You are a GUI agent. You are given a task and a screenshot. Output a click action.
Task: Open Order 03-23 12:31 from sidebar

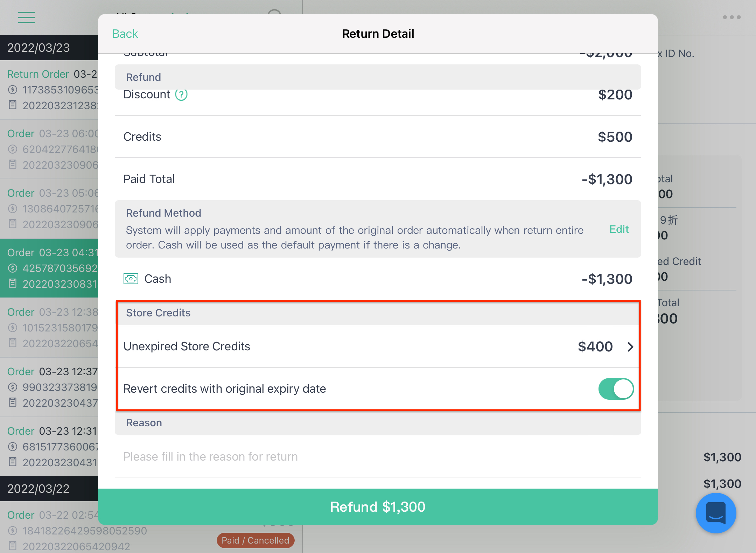coord(49,447)
